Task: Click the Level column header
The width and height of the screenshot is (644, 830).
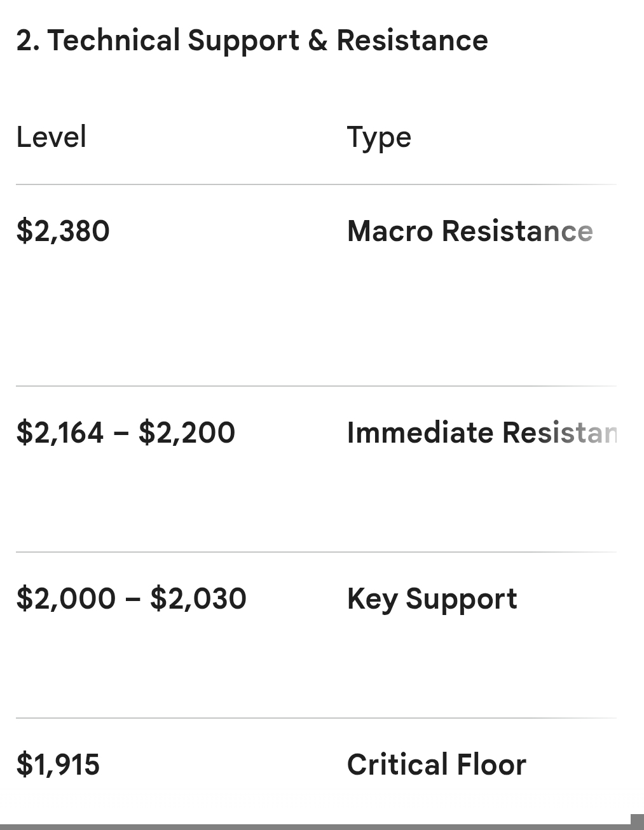Action: click(51, 137)
